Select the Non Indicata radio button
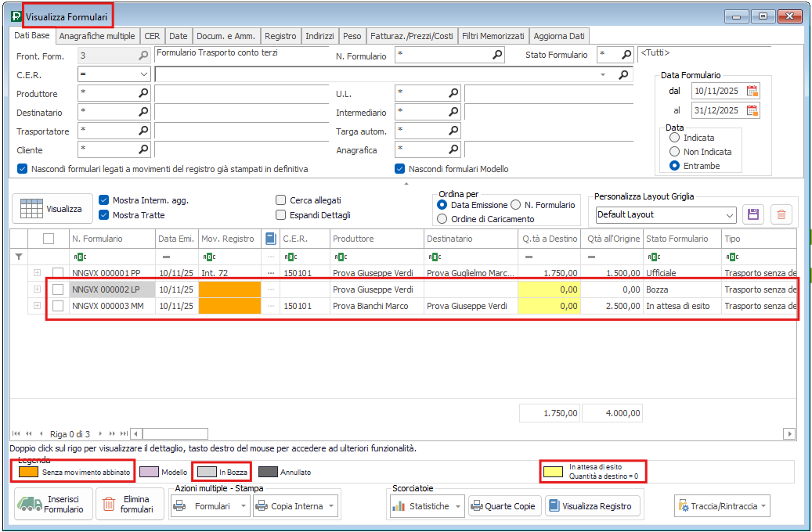Screen dimensions: 812x532 tap(674, 152)
